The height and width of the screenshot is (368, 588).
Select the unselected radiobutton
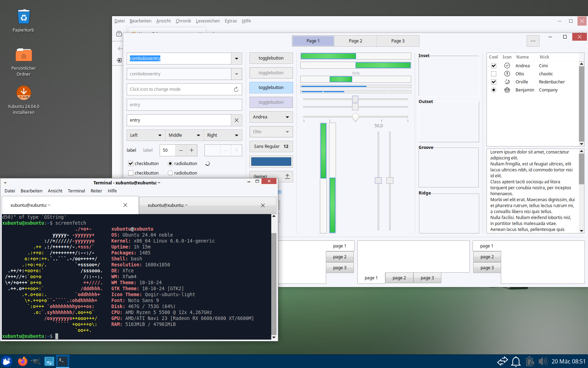pyautogui.click(x=170, y=173)
